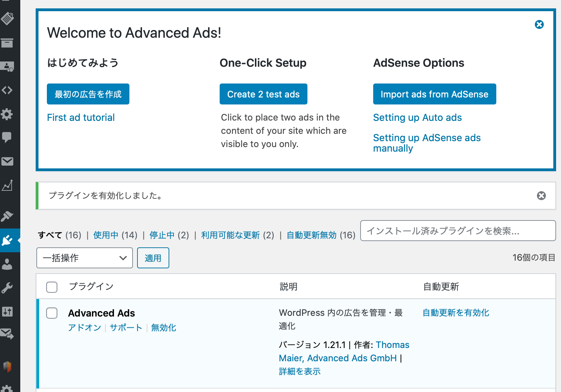Tick the select-all plugins checkbox
This screenshot has height=392, width=561.
(52, 287)
